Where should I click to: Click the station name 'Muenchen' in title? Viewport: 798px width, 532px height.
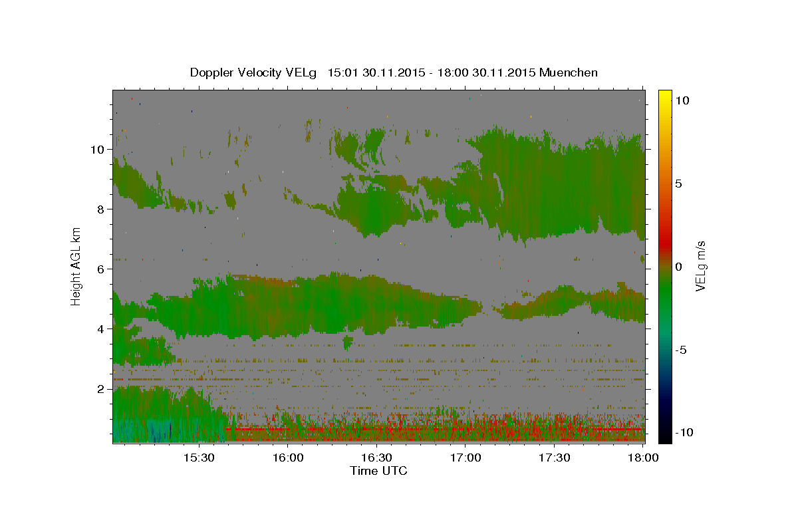point(569,72)
